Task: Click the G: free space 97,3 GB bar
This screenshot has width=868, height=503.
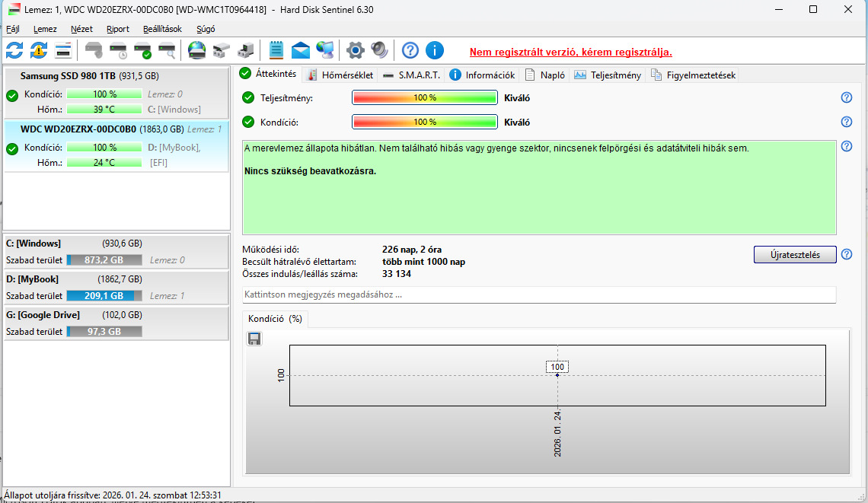Action: (104, 332)
